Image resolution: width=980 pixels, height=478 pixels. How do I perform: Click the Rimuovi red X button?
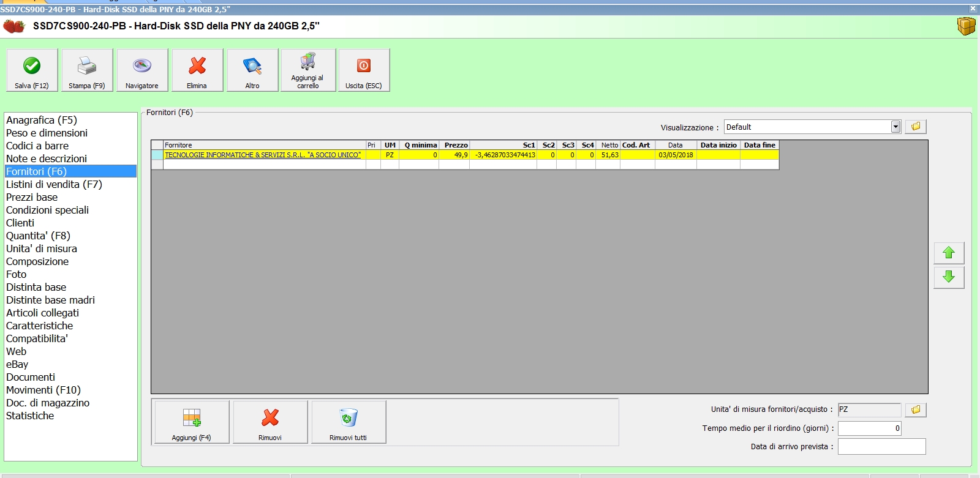[x=270, y=422]
